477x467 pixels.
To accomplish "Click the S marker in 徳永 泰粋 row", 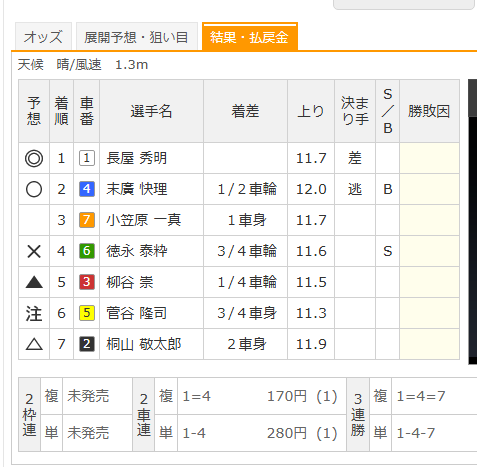I will point(387,251).
